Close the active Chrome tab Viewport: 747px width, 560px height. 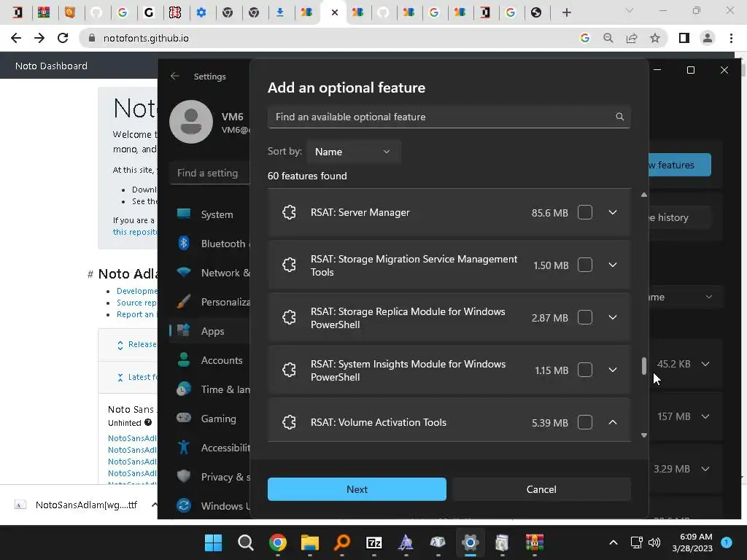click(334, 12)
